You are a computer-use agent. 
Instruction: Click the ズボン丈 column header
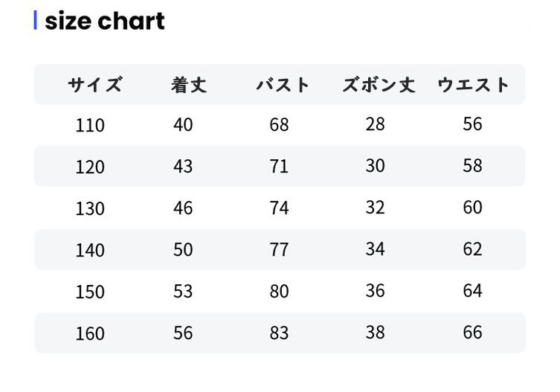[x=378, y=85]
